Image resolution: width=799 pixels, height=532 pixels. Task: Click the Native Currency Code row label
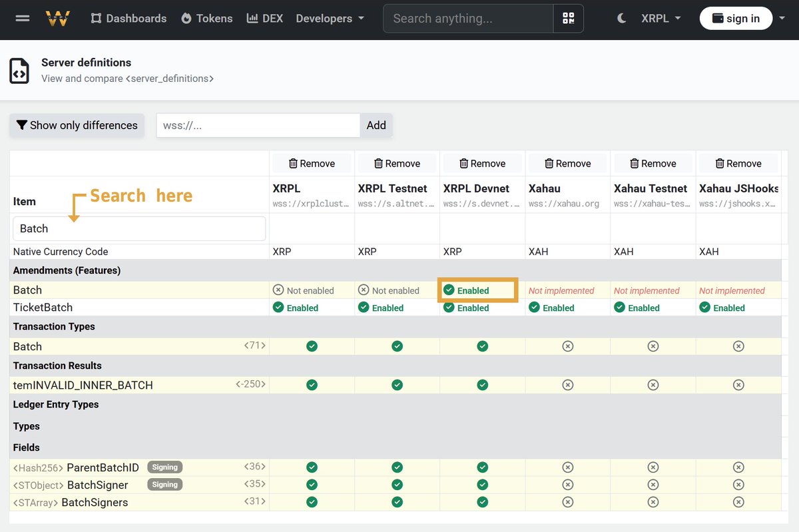(x=61, y=252)
